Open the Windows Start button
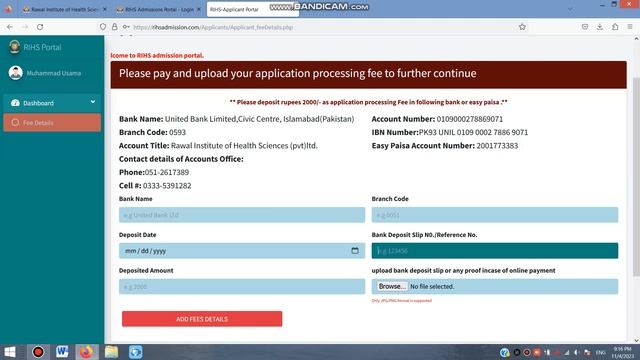 pyautogui.click(x=10, y=352)
